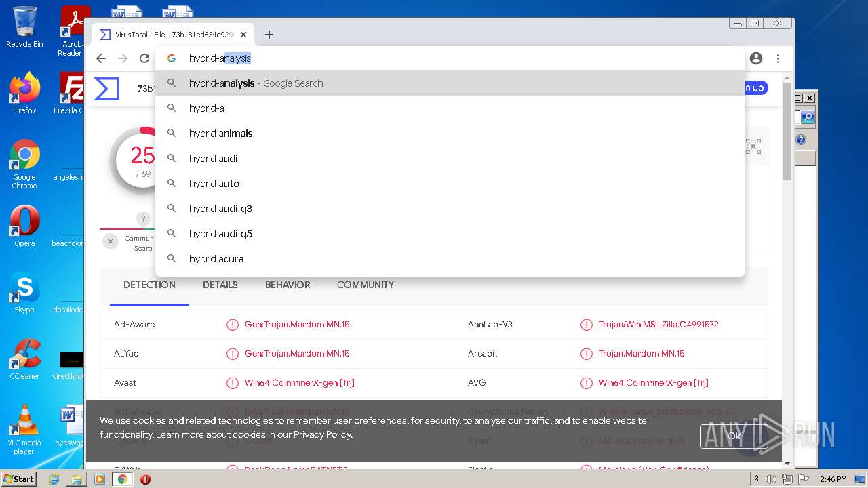
Task: Click the detection score 25 circle
Action: pos(142,159)
